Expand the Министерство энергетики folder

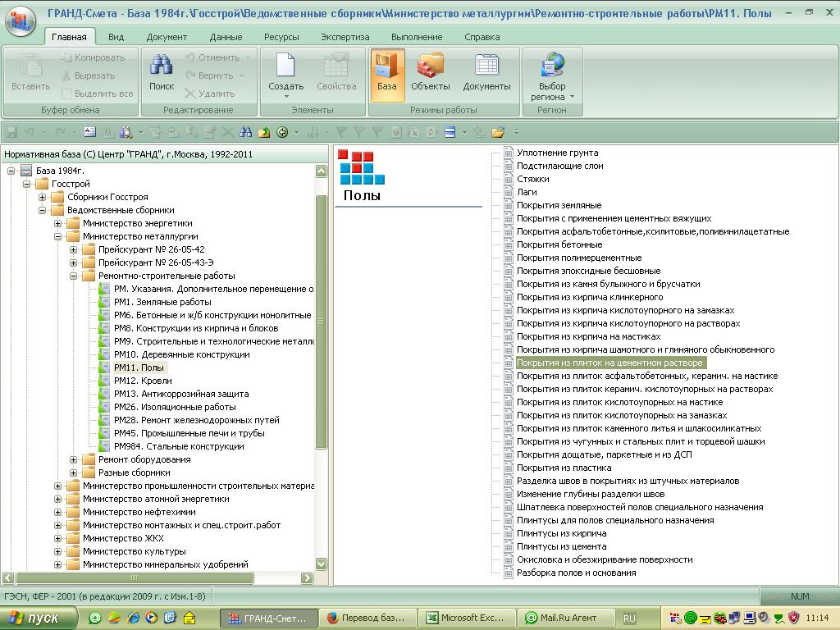tap(58, 223)
